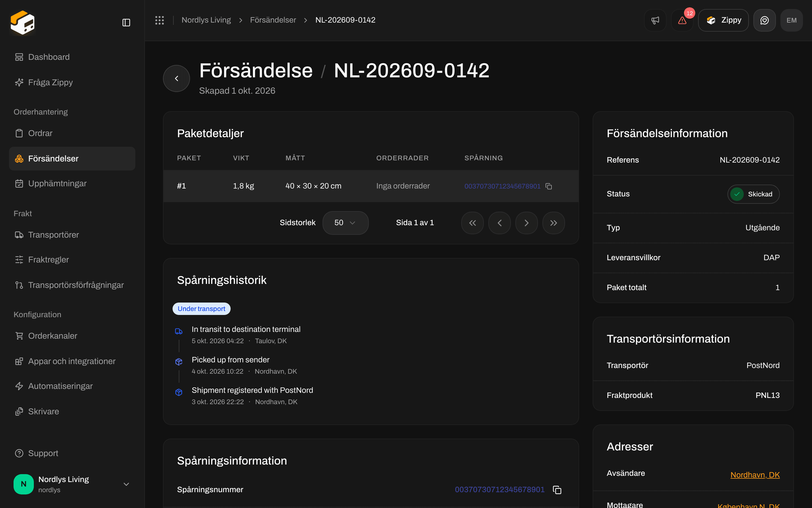The image size is (812, 508).
Task: Open Ordrar in the sidebar
Action: click(x=72, y=133)
